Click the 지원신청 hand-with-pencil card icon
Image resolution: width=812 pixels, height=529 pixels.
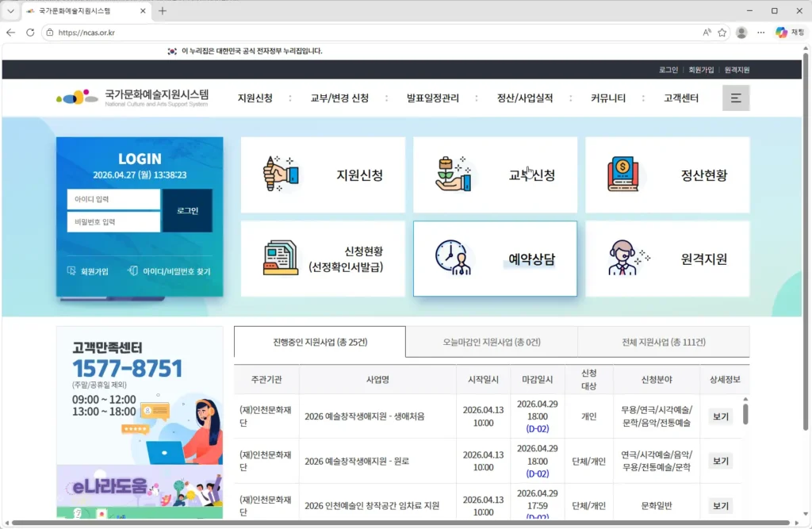tap(281, 174)
